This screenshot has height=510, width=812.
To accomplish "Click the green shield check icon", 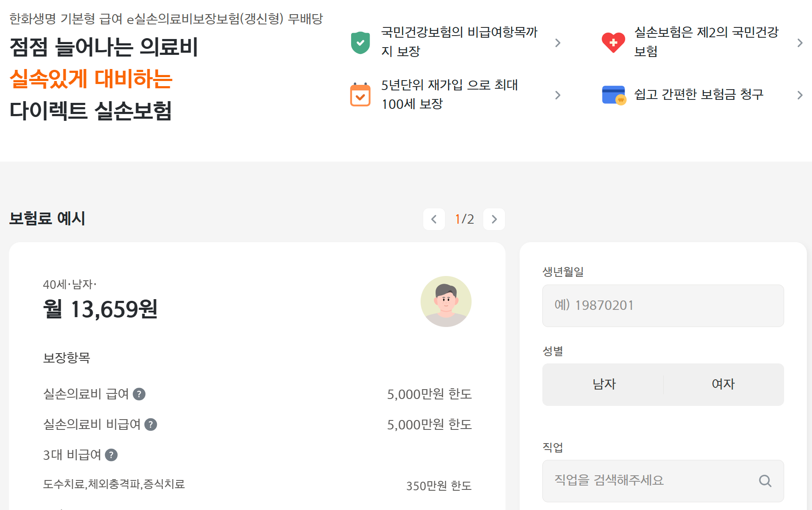I will click(x=360, y=42).
